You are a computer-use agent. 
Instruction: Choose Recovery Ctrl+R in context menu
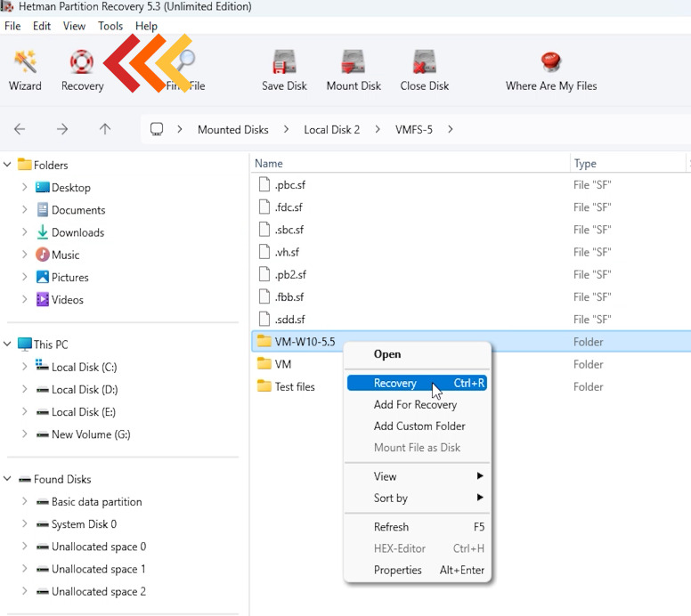[x=417, y=384]
